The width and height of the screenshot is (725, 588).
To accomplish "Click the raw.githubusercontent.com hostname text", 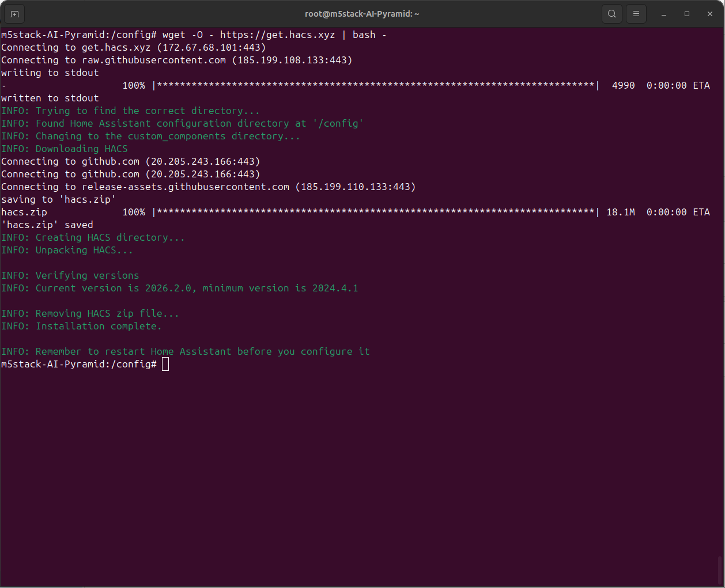I will tap(154, 60).
